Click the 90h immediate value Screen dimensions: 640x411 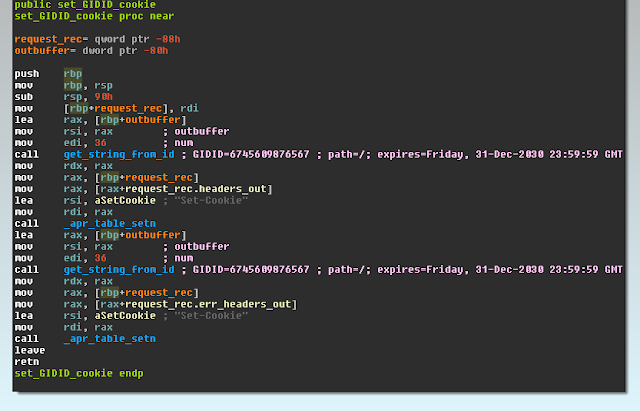coord(103,97)
